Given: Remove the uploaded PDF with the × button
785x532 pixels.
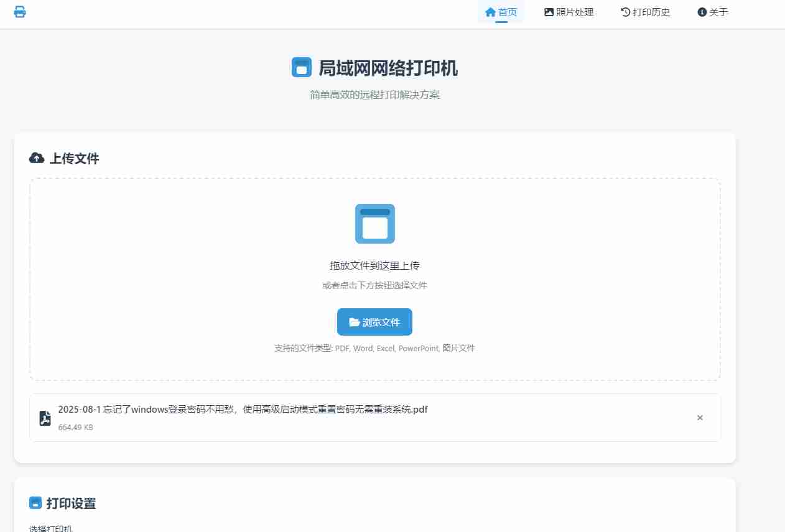Looking at the screenshot, I should 700,417.
